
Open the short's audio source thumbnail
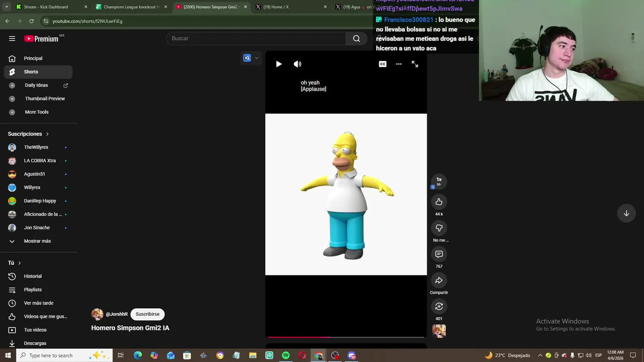pyautogui.click(x=439, y=331)
